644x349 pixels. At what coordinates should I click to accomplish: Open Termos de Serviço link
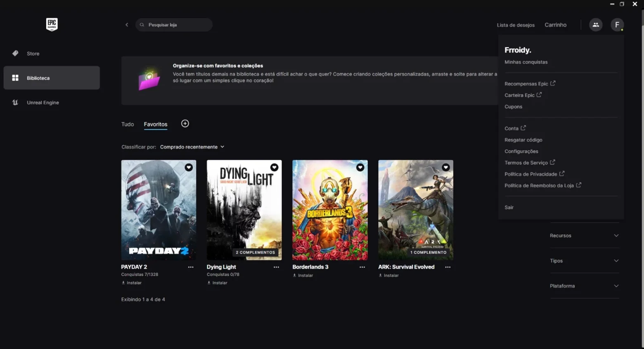[530, 163]
